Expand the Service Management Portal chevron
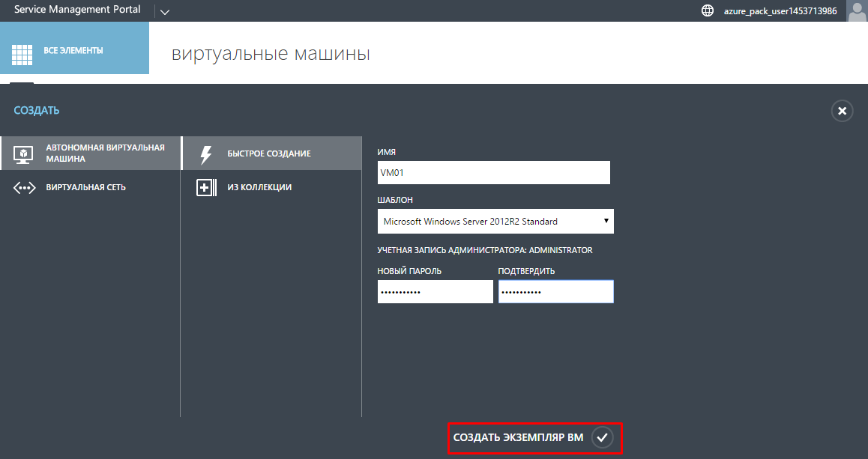Image resolution: width=868 pixels, height=459 pixels. pos(165,11)
